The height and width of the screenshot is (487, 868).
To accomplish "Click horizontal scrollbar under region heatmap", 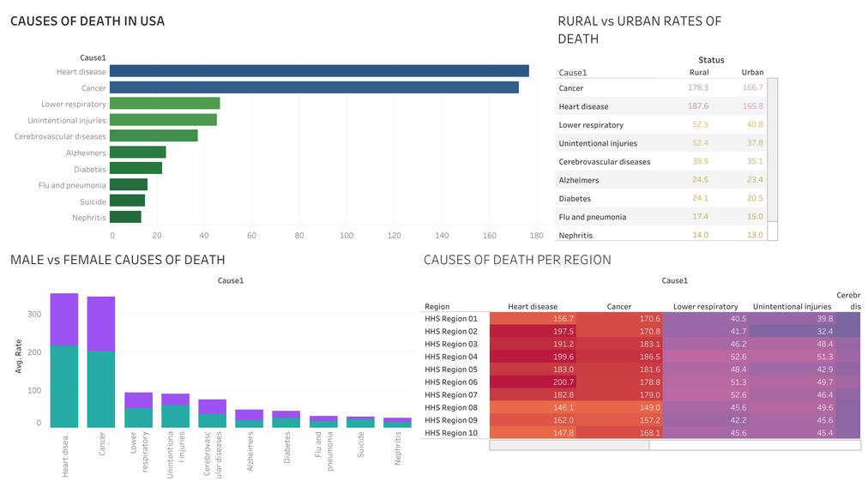I will pyautogui.click(x=569, y=445).
